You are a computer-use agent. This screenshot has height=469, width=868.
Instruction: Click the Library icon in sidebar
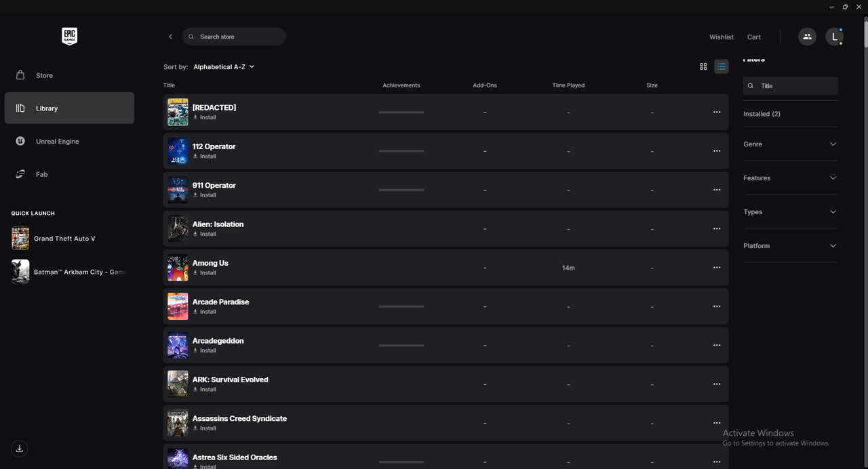click(20, 108)
